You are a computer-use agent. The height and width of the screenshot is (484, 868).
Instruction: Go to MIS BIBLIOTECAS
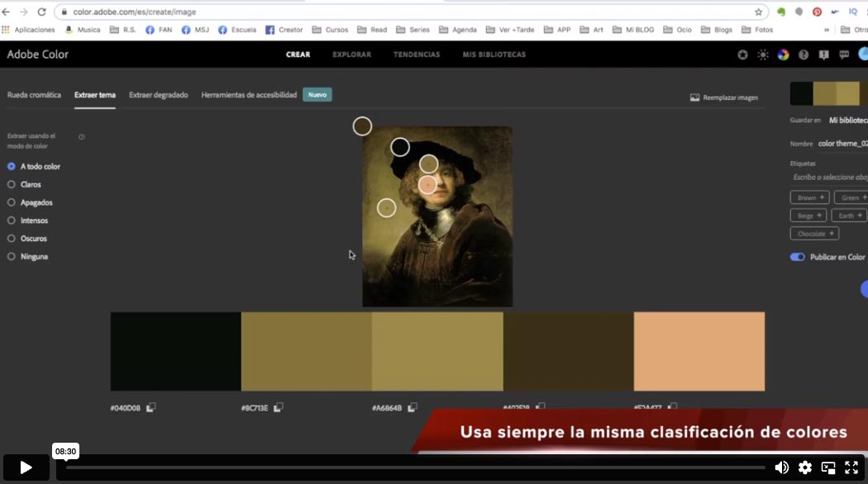click(x=494, y=55)
